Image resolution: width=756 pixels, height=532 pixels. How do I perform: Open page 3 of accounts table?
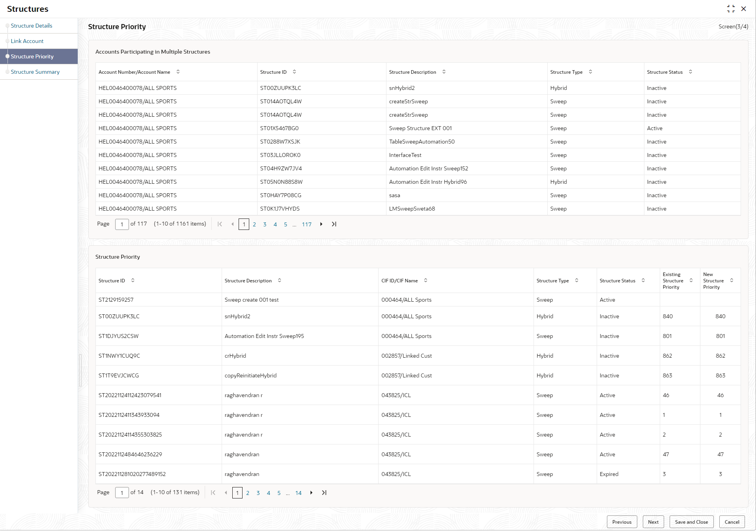(x=265, y=224)
